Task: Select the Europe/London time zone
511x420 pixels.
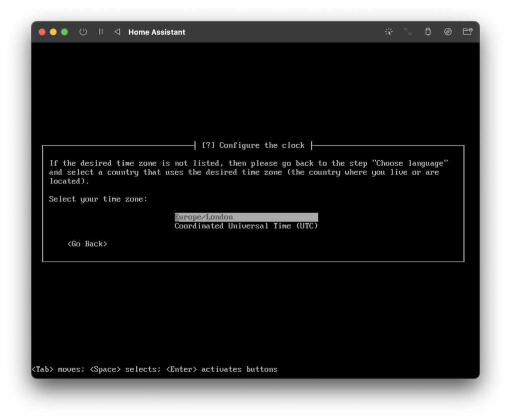Action: click(247, 217)
